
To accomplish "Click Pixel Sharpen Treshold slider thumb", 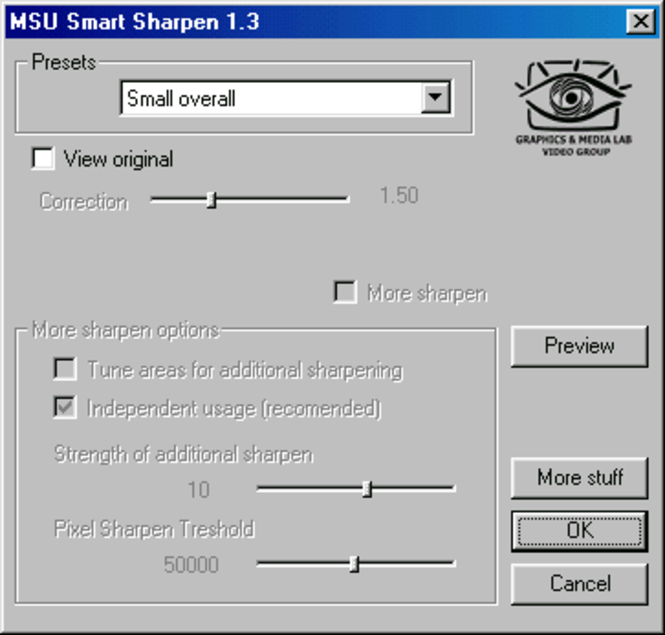I will (355, 564).
